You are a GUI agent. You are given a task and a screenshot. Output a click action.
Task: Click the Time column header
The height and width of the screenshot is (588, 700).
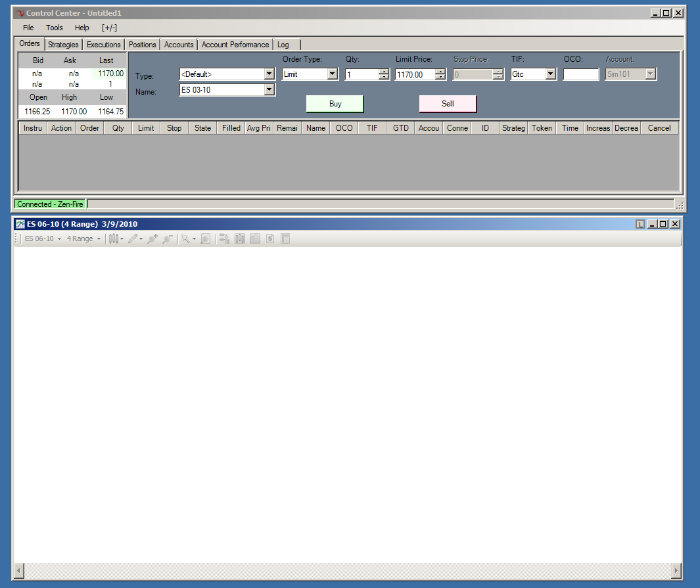570,128
